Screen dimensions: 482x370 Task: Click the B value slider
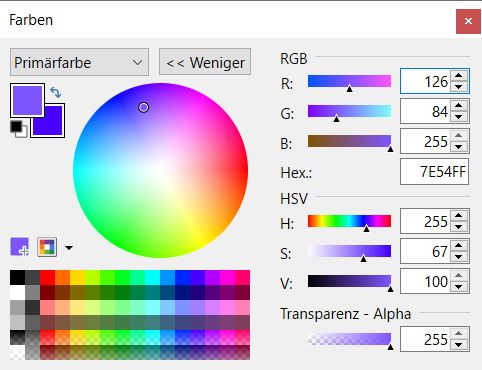pyautogui.click(x=349, y=141)
